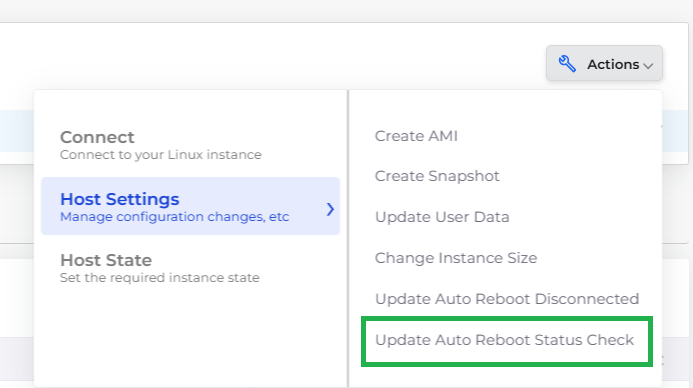Choose Change Instance Size
693x388 pixels.
[456, 258]
